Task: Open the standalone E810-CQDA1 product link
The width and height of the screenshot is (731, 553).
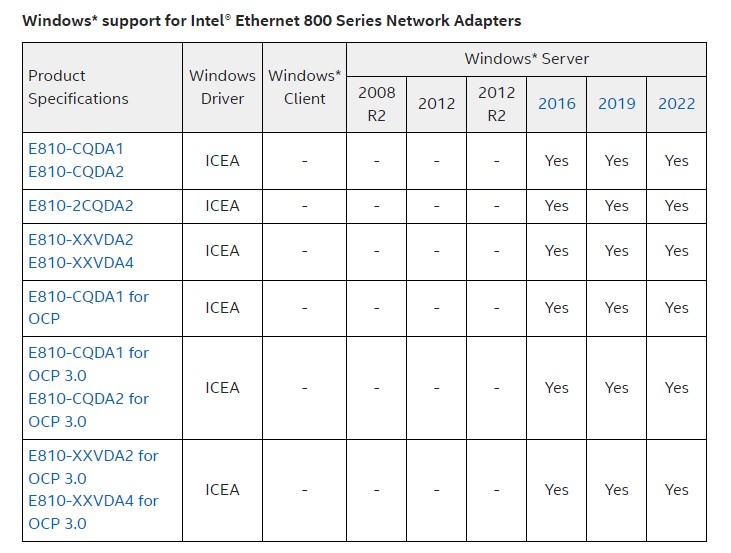Action: tap(76, 148)
